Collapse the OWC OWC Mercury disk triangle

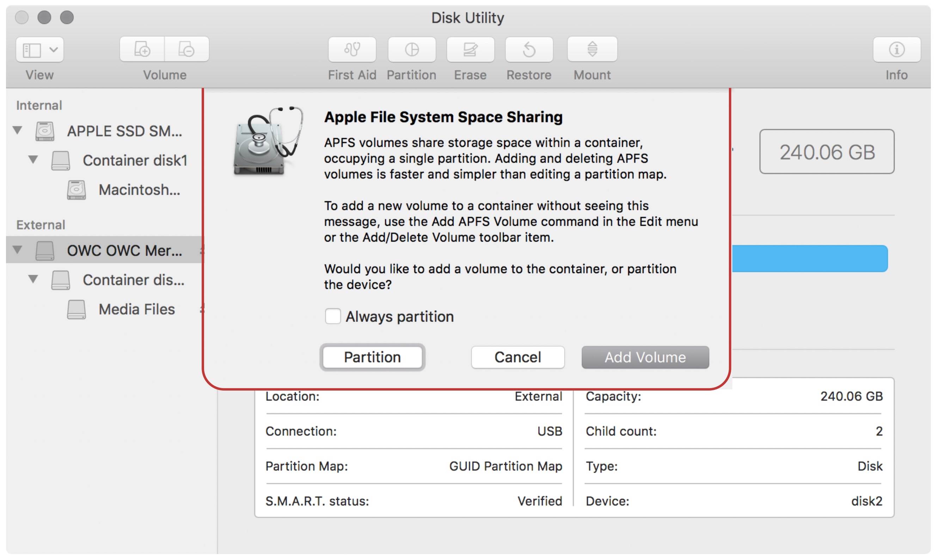tap(17, 250)
